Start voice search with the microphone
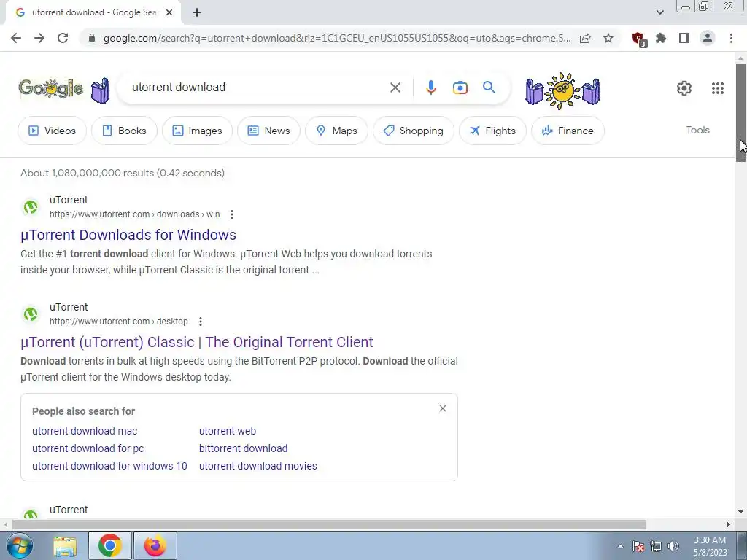 tap(430, 87)
